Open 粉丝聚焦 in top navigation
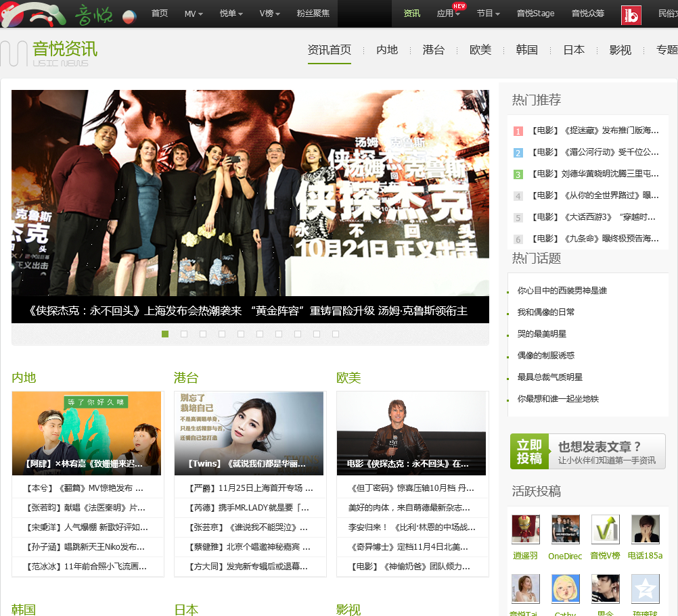Image resolution: width=678 pixels, height=616 pixels. pyautogui.click(x=313, y=14)
